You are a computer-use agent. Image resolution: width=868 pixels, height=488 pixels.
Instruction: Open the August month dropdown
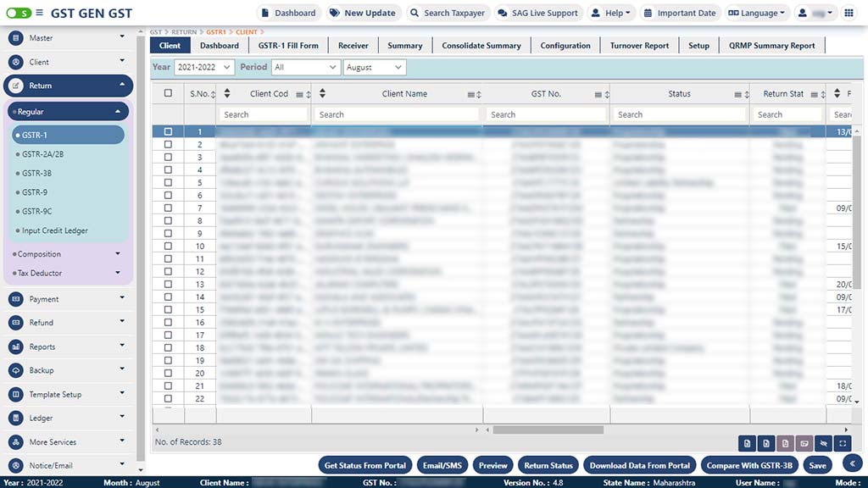coord(374,67)
